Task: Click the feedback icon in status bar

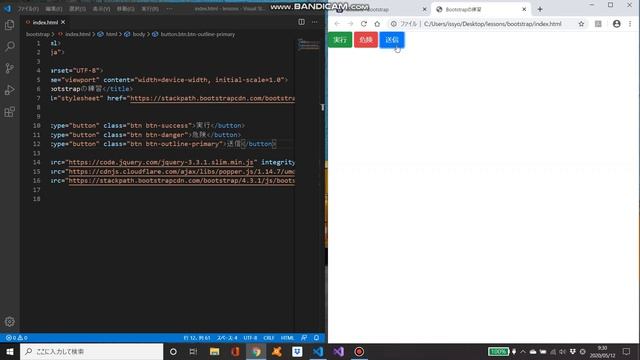Action: pos(304,338)
